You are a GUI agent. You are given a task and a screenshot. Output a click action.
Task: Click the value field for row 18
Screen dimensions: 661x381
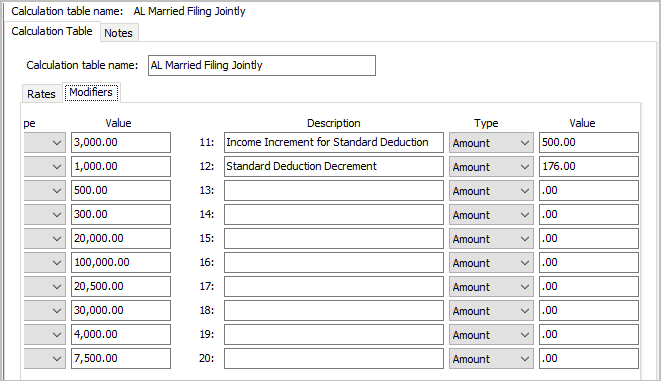point(589,311)
